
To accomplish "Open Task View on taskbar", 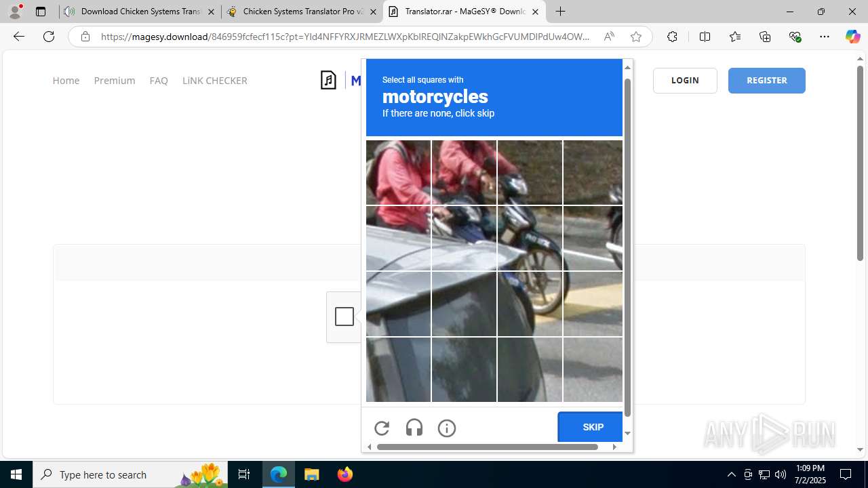I will click(244, 474).
